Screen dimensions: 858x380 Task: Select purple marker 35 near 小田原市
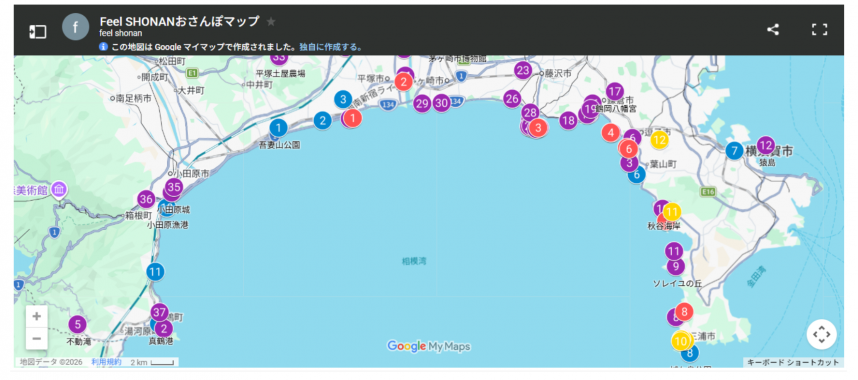pyautogui.click(x=173, y=187)
